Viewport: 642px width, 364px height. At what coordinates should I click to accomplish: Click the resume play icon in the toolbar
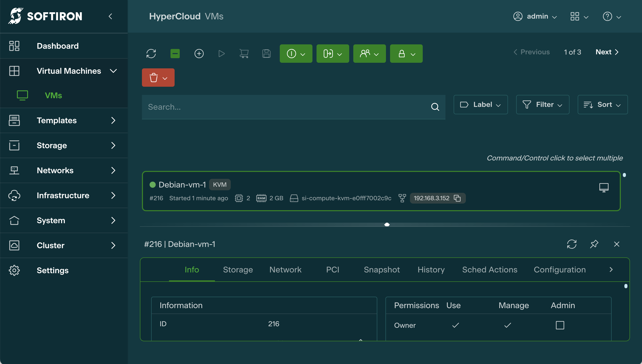221,54
